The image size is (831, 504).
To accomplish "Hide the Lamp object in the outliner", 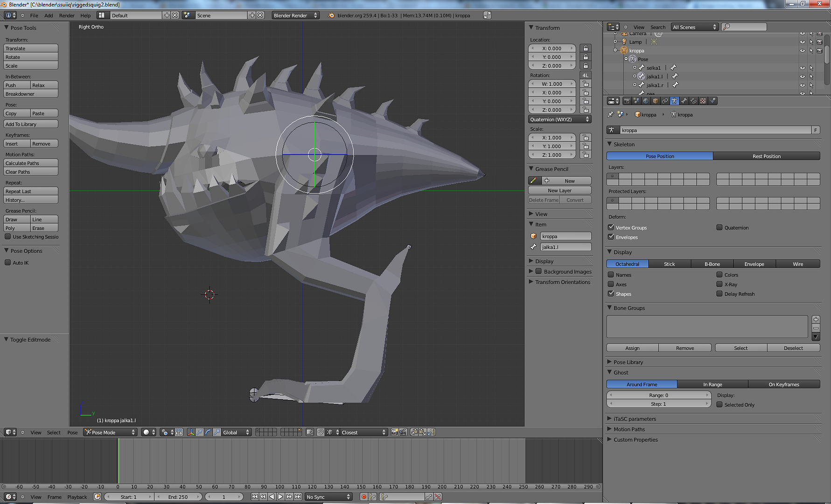I will pos(803,42).
